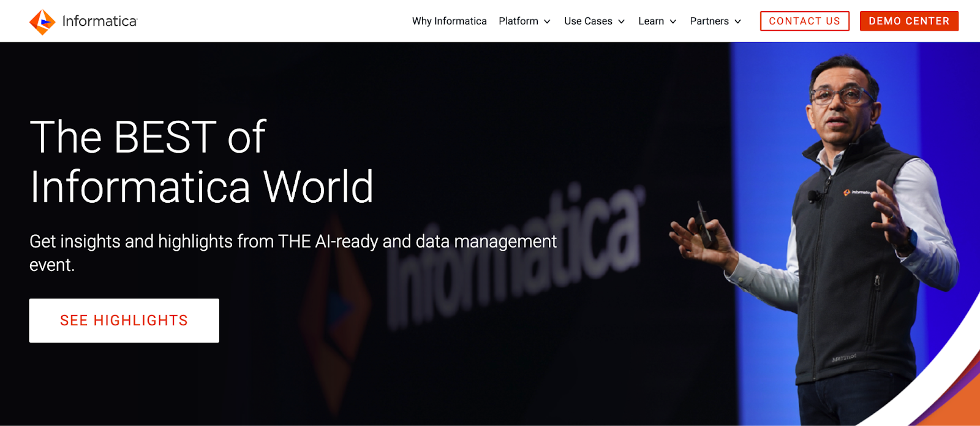Expand the Use Cases chevron arrow
Viewport: 980px width, 426px height.
(621, 21)
